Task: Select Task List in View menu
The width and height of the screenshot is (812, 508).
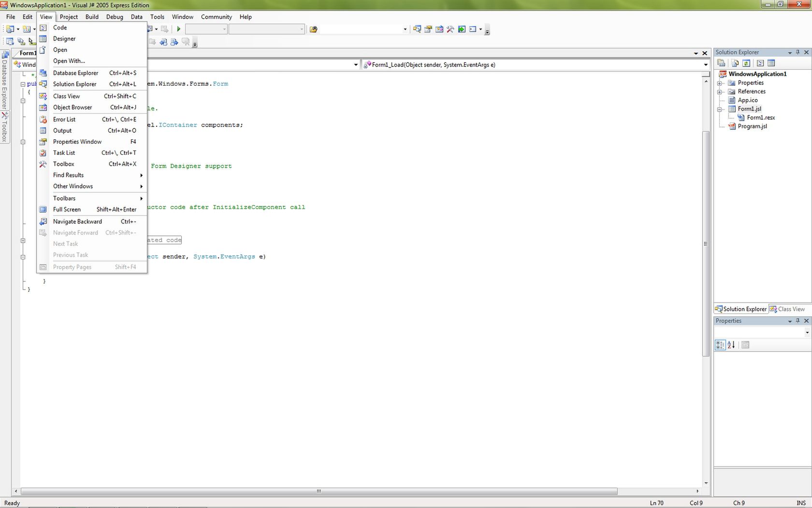Action: click(92, 153)
